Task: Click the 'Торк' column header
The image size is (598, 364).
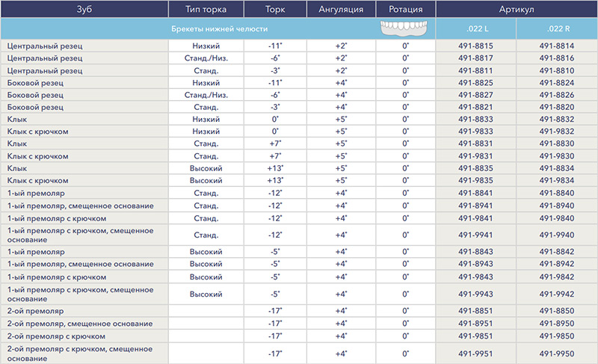Action: pyautogui.click(x=275, y=9)
